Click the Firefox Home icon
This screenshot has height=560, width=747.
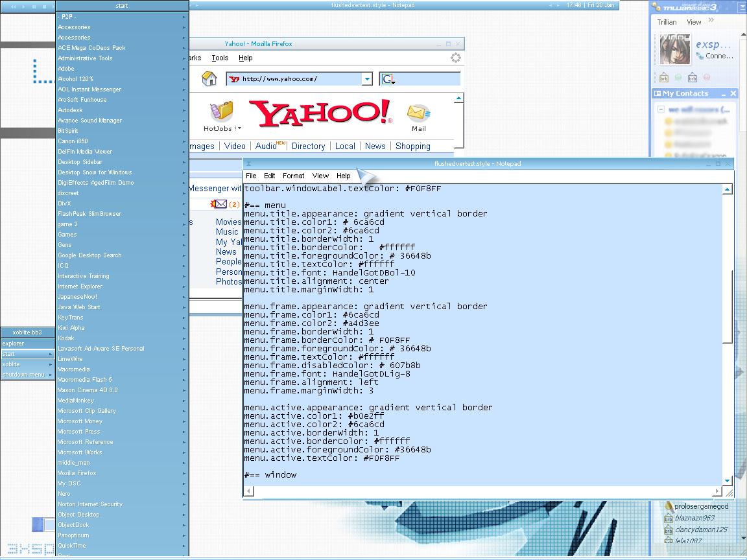[209, 78]
